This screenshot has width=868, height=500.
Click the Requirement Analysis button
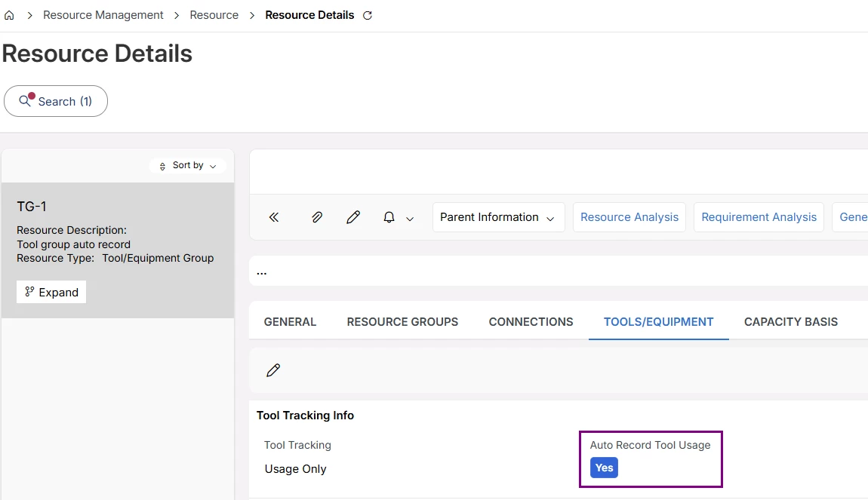pyautogui.click(x=759, y=217)
